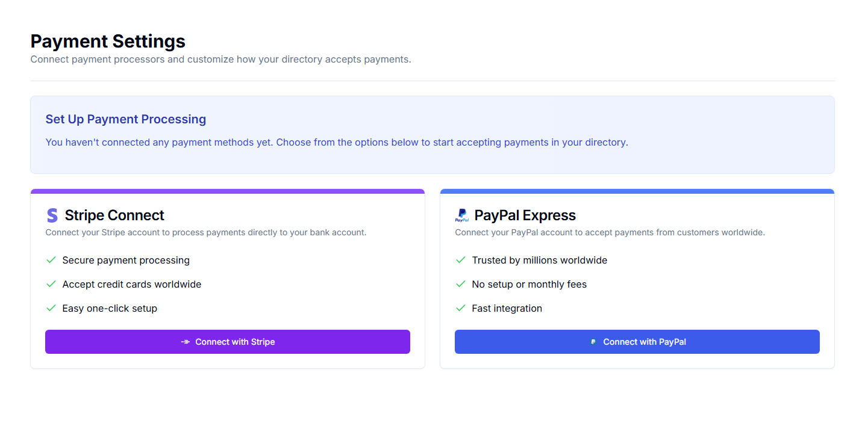Click the purple accent bar on Stripe card
868x423 pixels.
(x=227, y=191)
